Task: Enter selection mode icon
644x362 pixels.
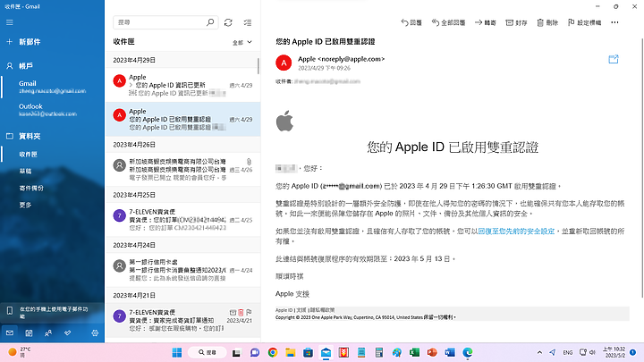Action: pyautogui.click(x=248, y=22)
